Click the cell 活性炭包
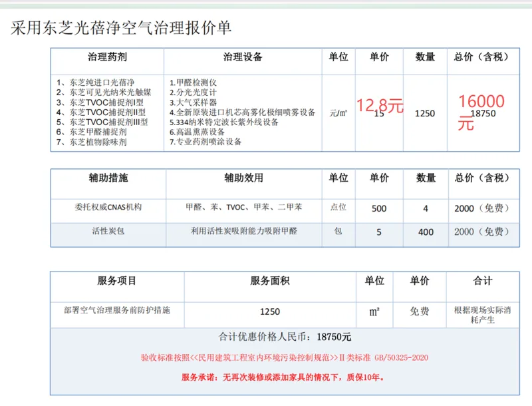Image resolution: width=532 pixels, height=406 pixels. click(108, 231)
